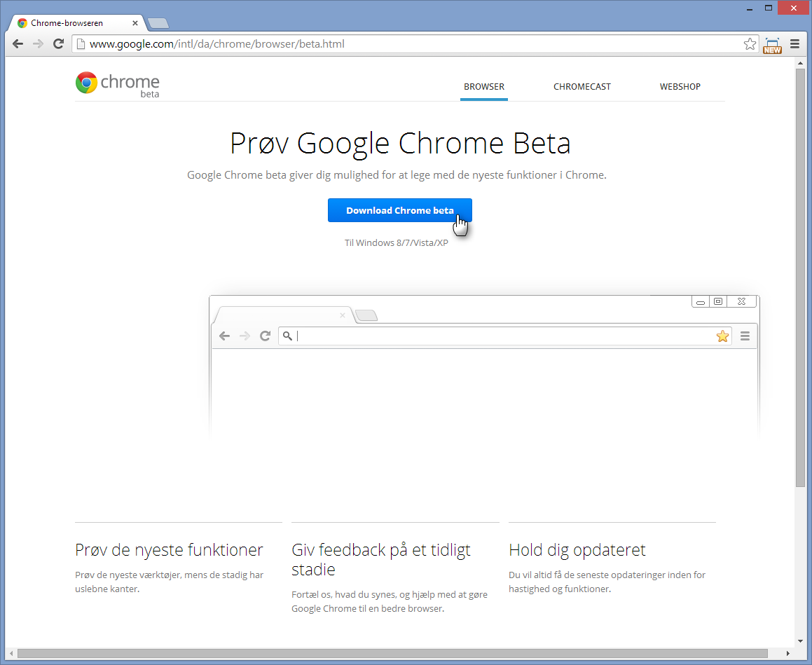Select the BROWSER navigation tab
This screenshot has width=812, height=665.
tap(483, 87)
